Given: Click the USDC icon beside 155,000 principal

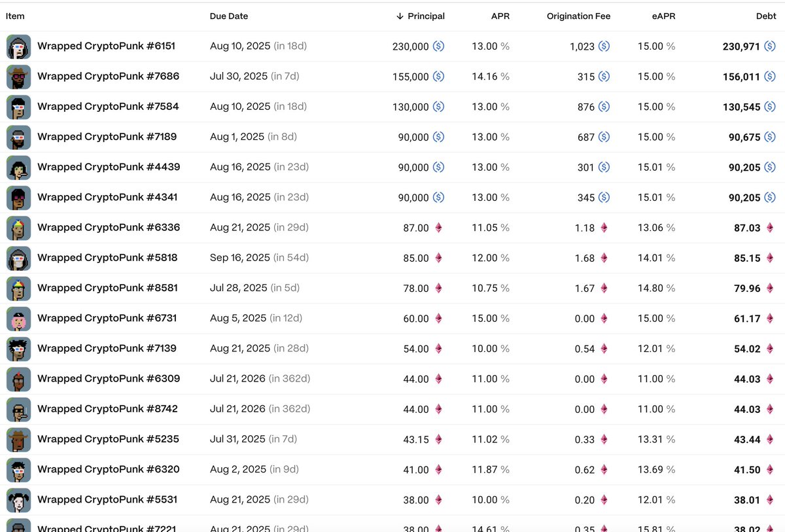Looking at the screenshot, I should point(439,77).
